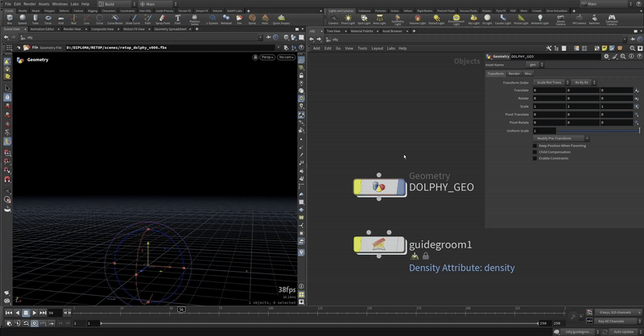Open the Render menu in menu bar
The width and height of the screenshot is (644, 336).
[x=29, y=4]
